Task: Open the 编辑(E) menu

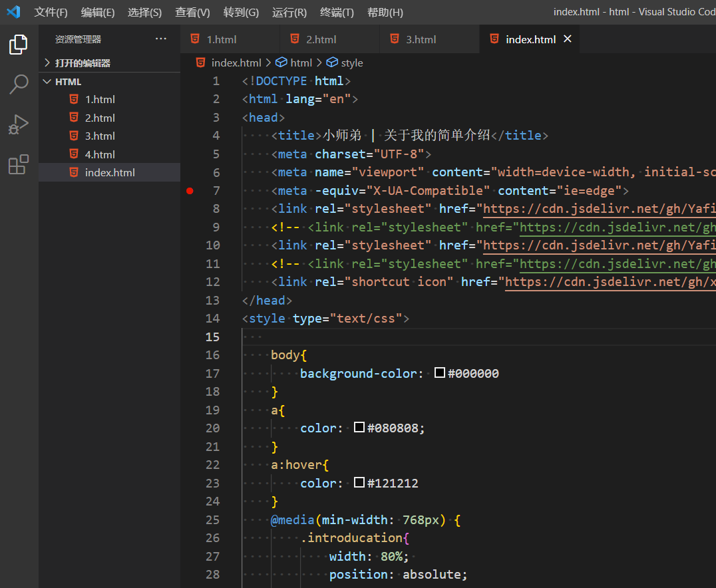Action: tap(98, 13)
